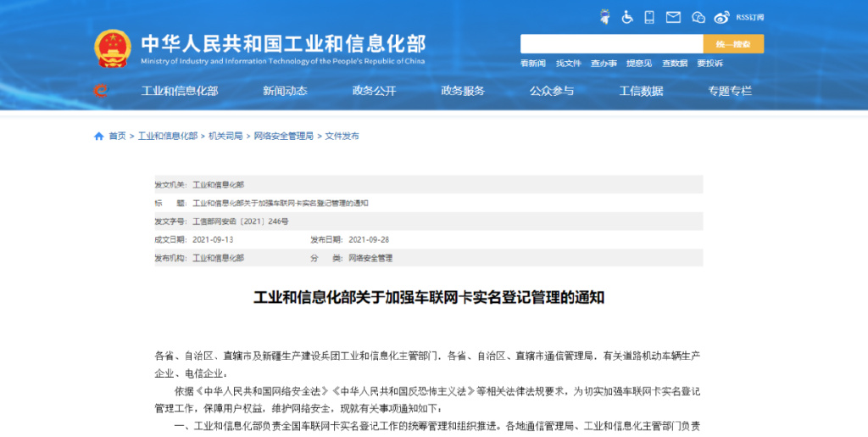Click the paragraph starting with 各省、自治区、直辖市

point(427,364)
